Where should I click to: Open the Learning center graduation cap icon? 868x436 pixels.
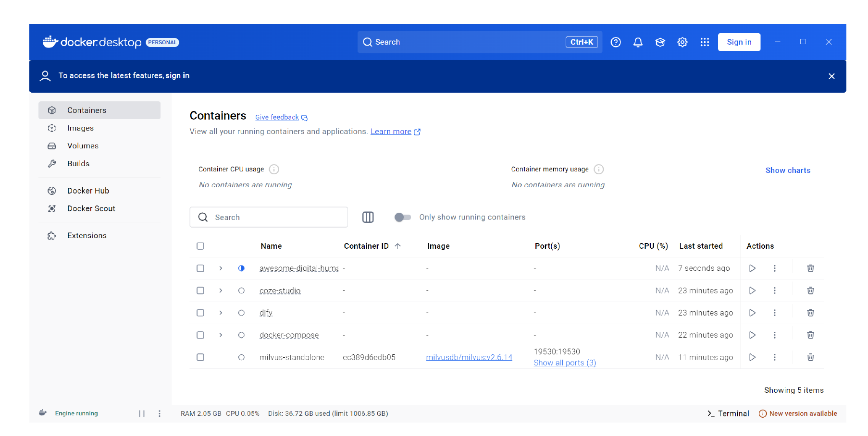(x=660, y=42)
